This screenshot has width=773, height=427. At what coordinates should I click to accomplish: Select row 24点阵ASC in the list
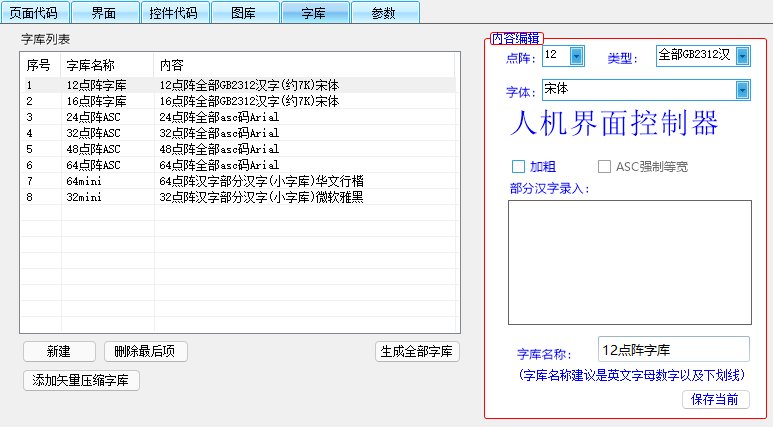[240, 117]
